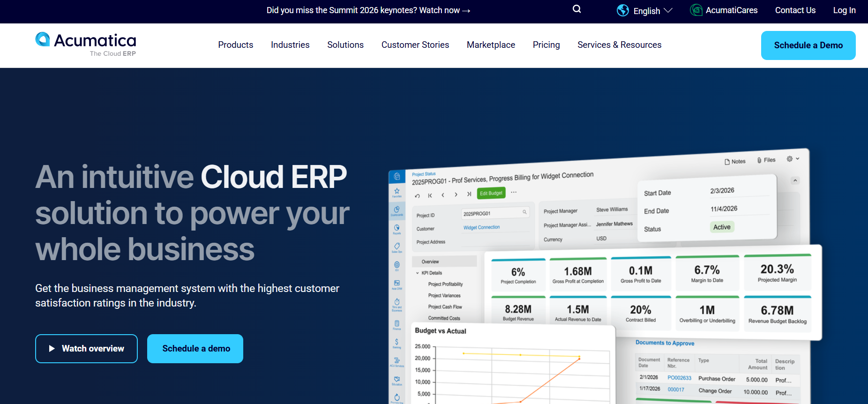This screenshot has width=868, height=404.
Task: Click the undo arrow in project toolbar
Action: click(x=417, y=196)
